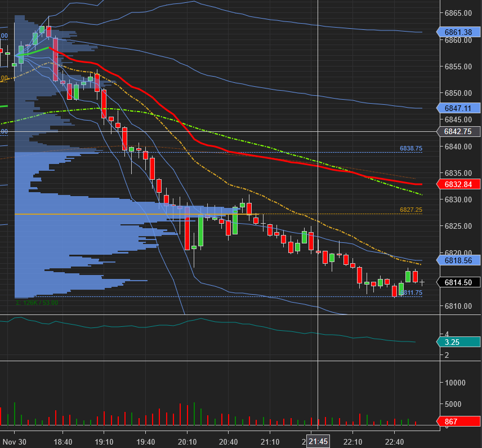The image size is (482, 448).
Task: Select the 18:40 time axis label
Action: point(63,441)
